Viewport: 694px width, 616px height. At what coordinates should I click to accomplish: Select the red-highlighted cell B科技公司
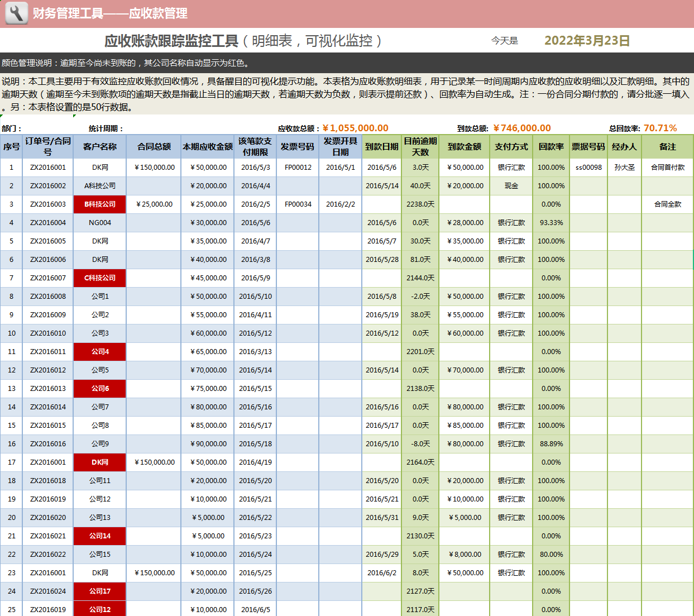click(x=99, y=204)
